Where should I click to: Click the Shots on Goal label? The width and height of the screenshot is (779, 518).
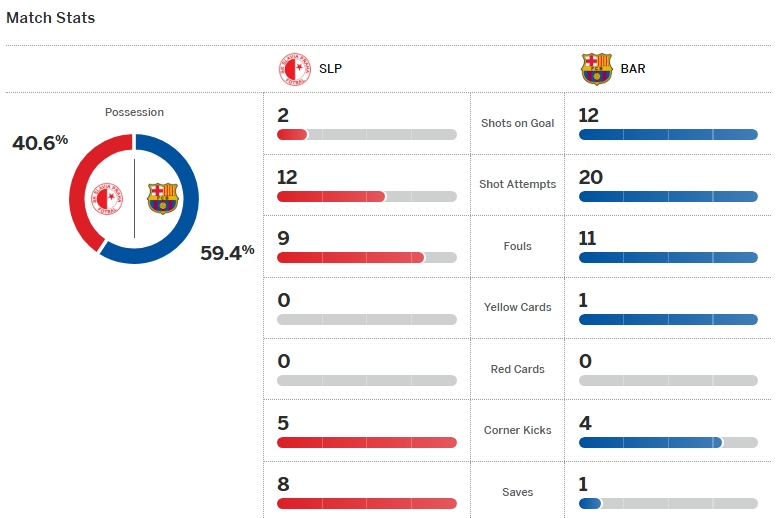click(517, 123)
